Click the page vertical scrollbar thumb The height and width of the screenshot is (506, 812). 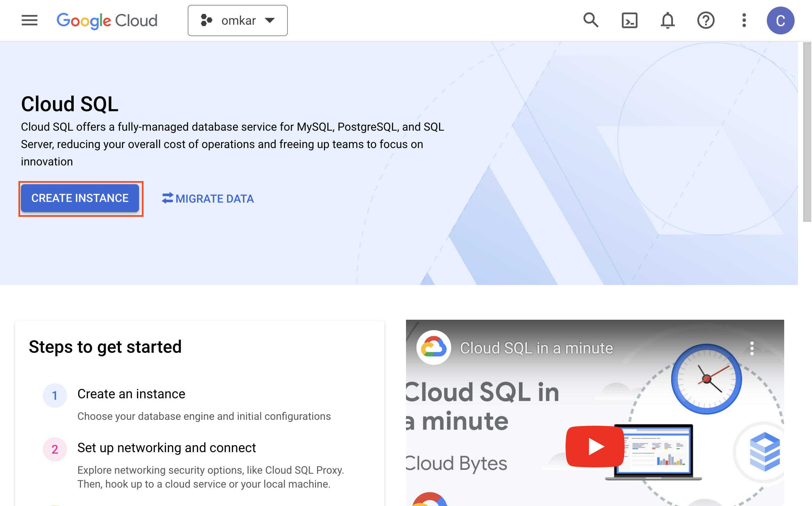tap(807, 132)
